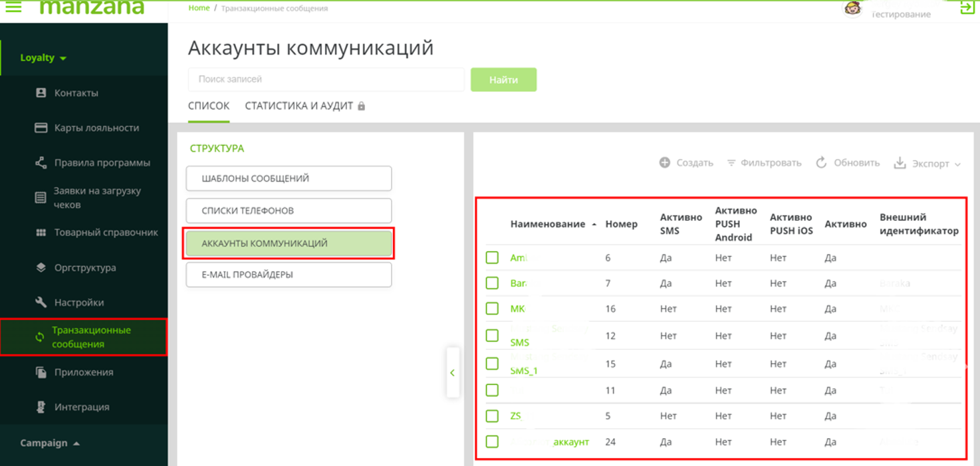This screenshot has width=980, height=466.
Task: Click the Фильтровать filter icon
Action: click(731, 163)
